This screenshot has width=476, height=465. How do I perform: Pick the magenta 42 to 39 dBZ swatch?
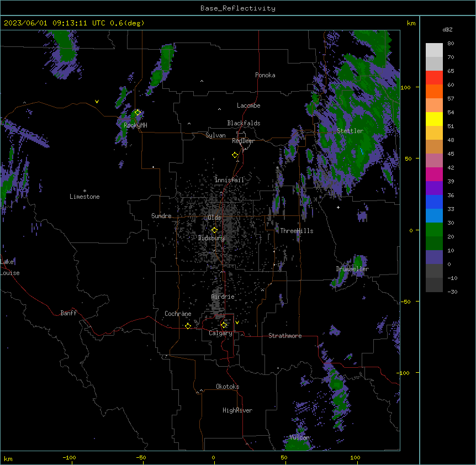tap(434, 174)
